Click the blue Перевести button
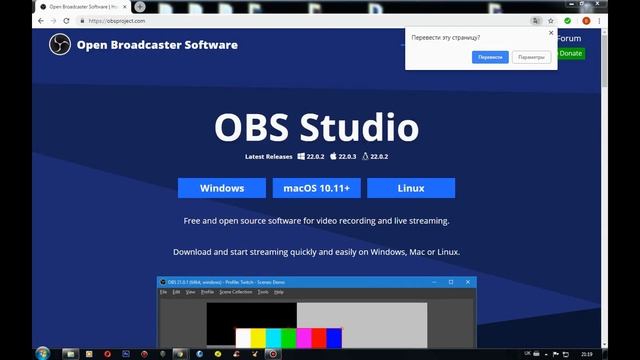This screenshot has width=640, height=360. point(490,57)
